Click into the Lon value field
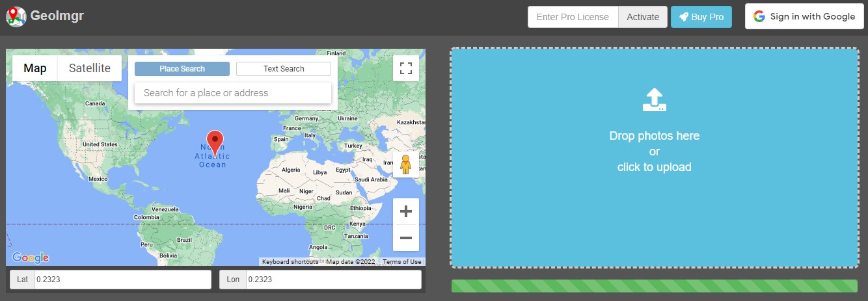The height and width of the screenshot is (301, 868). [332, 280]
